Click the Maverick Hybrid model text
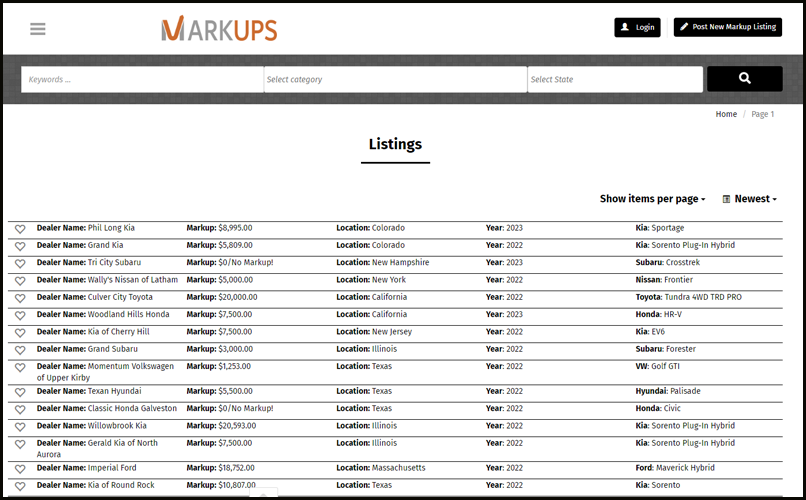 [x=685, y=468]
